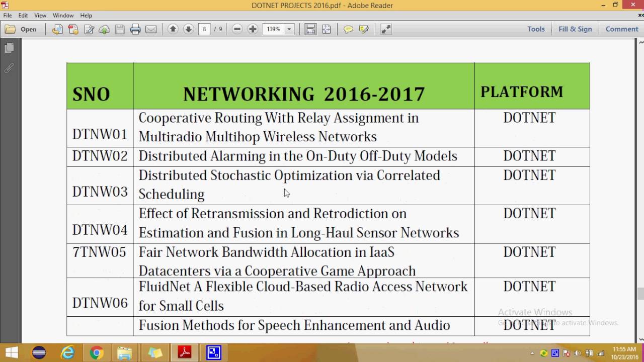This screenshot has width=644, height=362.
Task: Click 'Fusion Methods for Speech Enhancement and Audio' line
Action: (294, 325)
